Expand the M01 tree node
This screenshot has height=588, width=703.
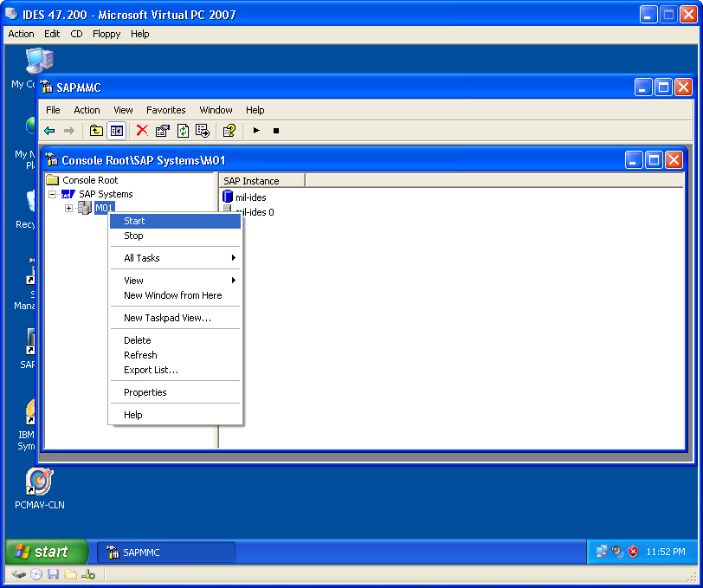pos(69,208)
